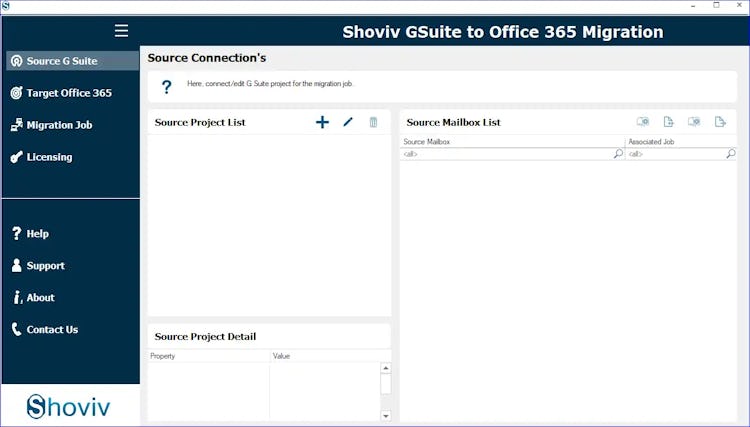750x427 pixels.
Task: Open the Source G Suite section
Action: [x=72, y=61]
